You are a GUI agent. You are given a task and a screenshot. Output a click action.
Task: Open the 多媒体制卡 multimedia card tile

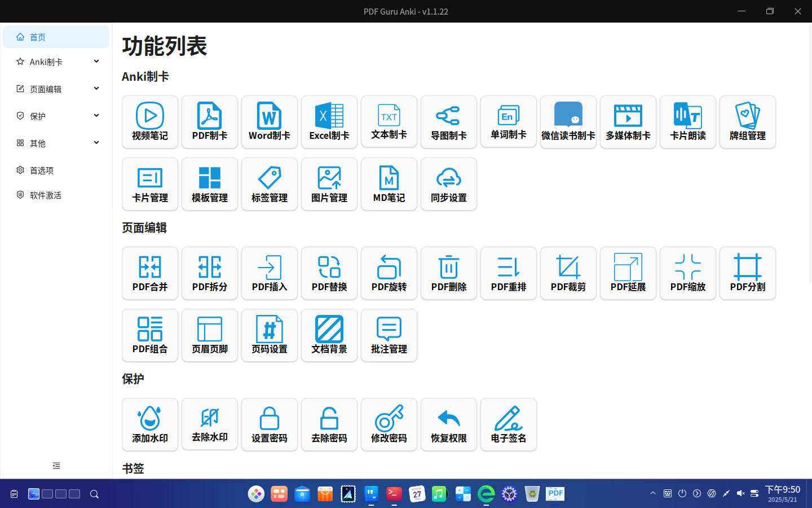tap(628, 122)
